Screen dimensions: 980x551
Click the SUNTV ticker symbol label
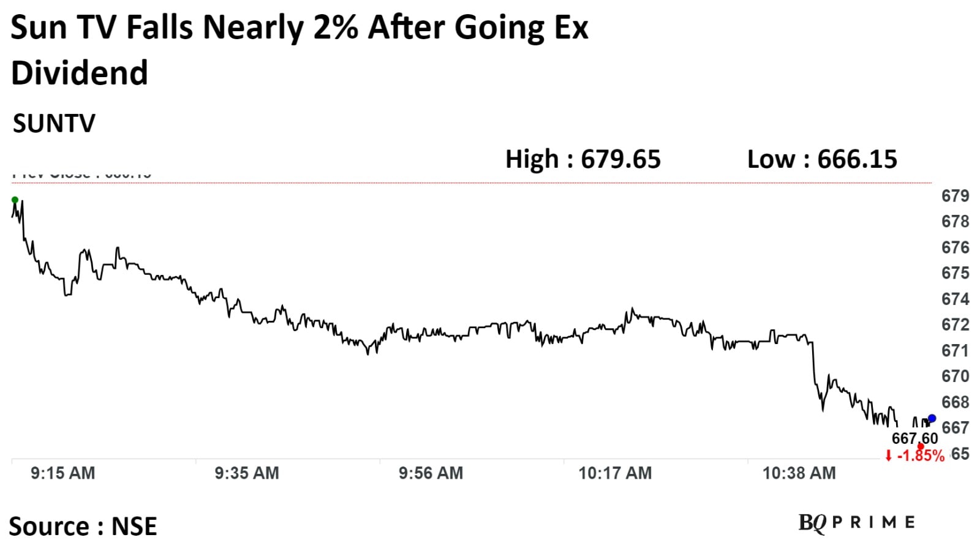[54, 124]
